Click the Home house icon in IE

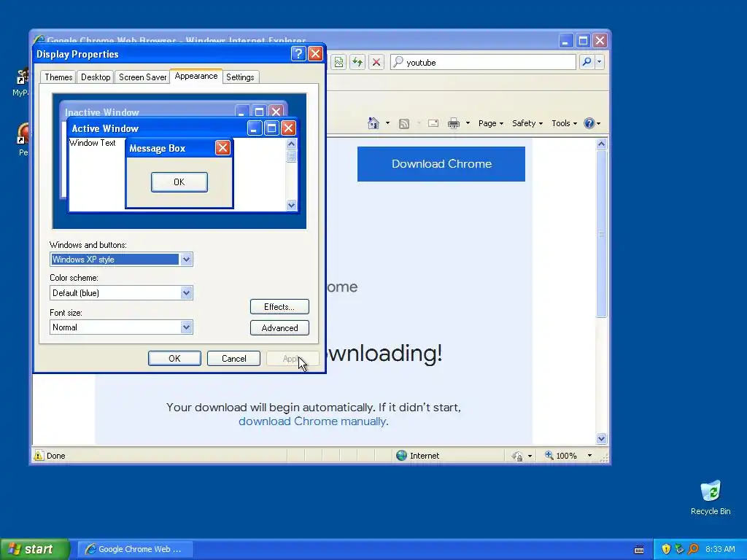[373, 123]
